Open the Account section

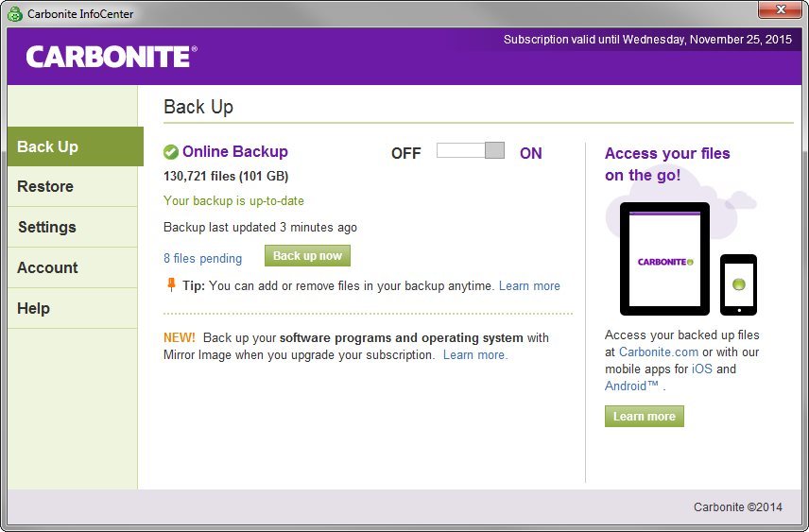(47, 268)
